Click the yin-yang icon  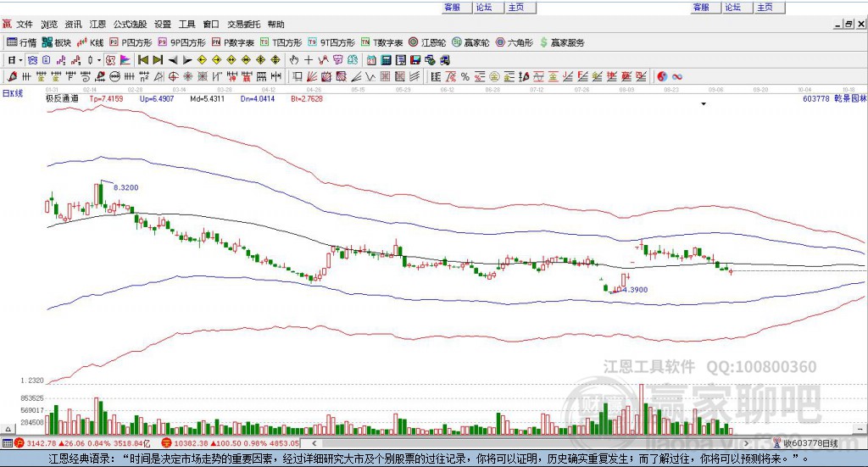[x=662, y=77]
